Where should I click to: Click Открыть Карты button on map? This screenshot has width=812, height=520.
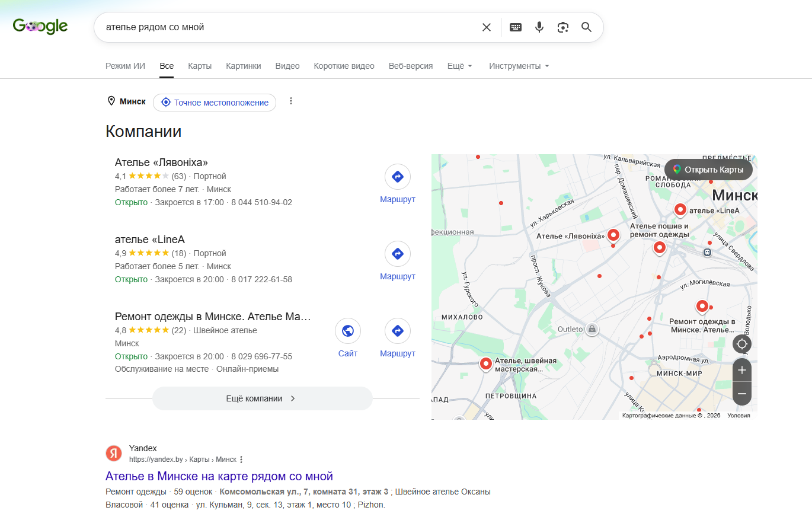click(708, 170)
